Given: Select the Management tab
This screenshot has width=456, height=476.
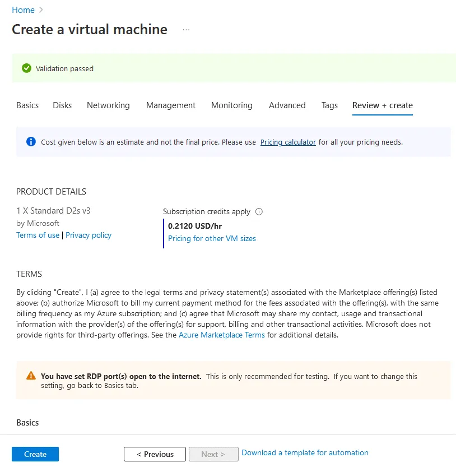Looking at the screenshot, I should point(171,105).
